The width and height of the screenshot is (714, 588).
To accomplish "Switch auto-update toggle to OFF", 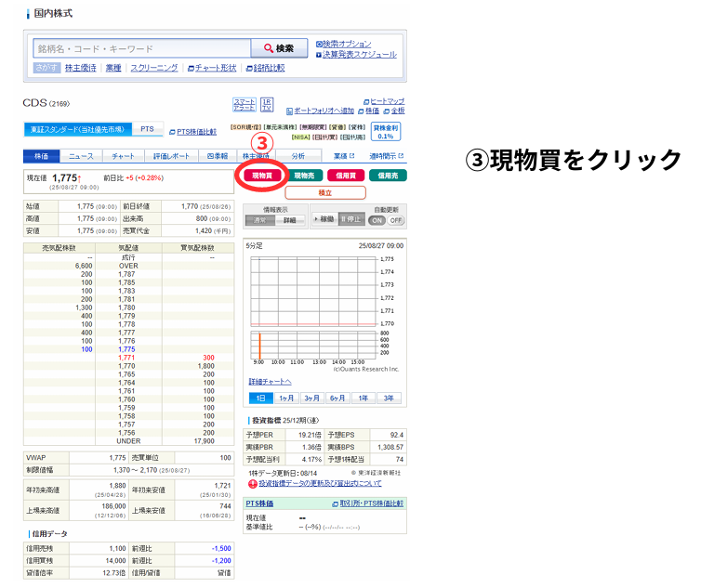I will click(x=396, y=220).
